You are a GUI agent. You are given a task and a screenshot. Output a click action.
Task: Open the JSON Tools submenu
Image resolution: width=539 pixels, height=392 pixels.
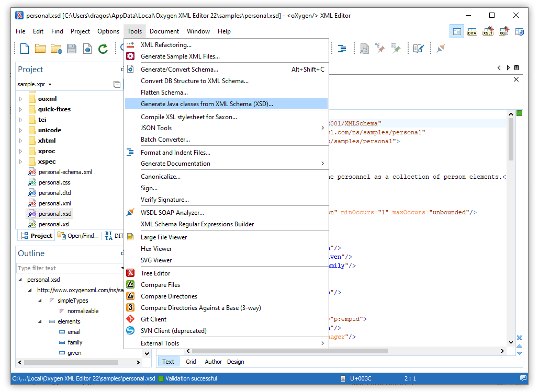click(x=226, y=128)
